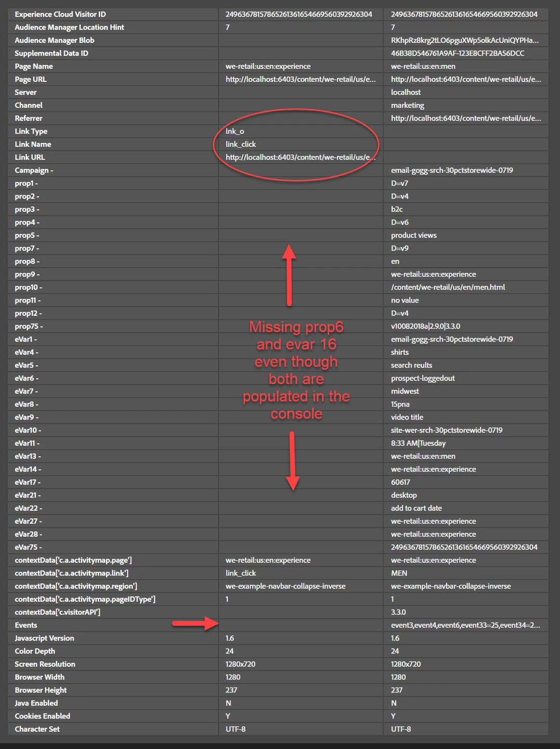Select eVar4 value 'shirts'
The height and width of the screenshot is (749, 560).
tap(400, 352)
